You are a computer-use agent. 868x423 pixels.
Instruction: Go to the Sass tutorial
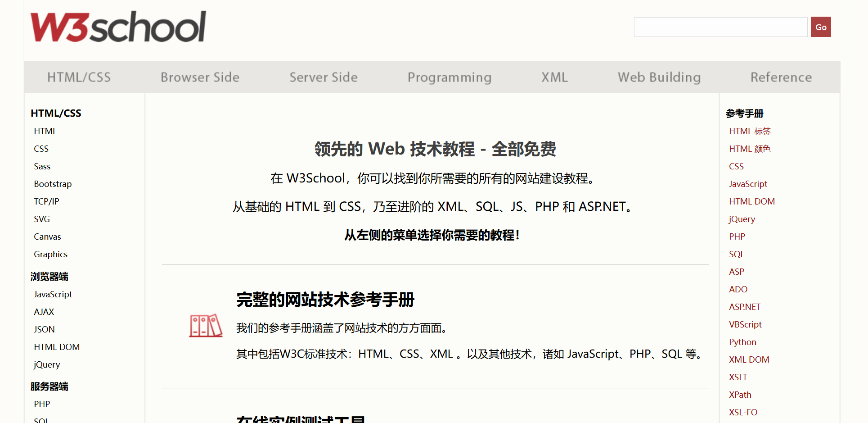[42, 166]
